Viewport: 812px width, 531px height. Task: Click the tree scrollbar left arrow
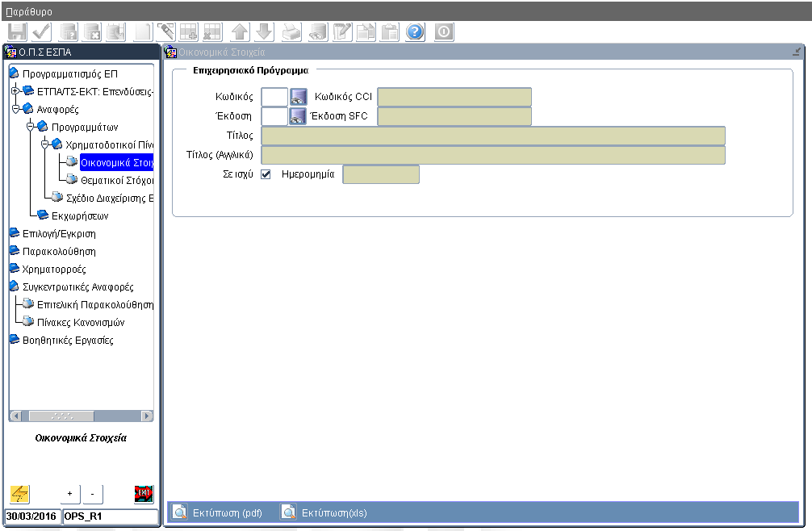tap(16, 416)
